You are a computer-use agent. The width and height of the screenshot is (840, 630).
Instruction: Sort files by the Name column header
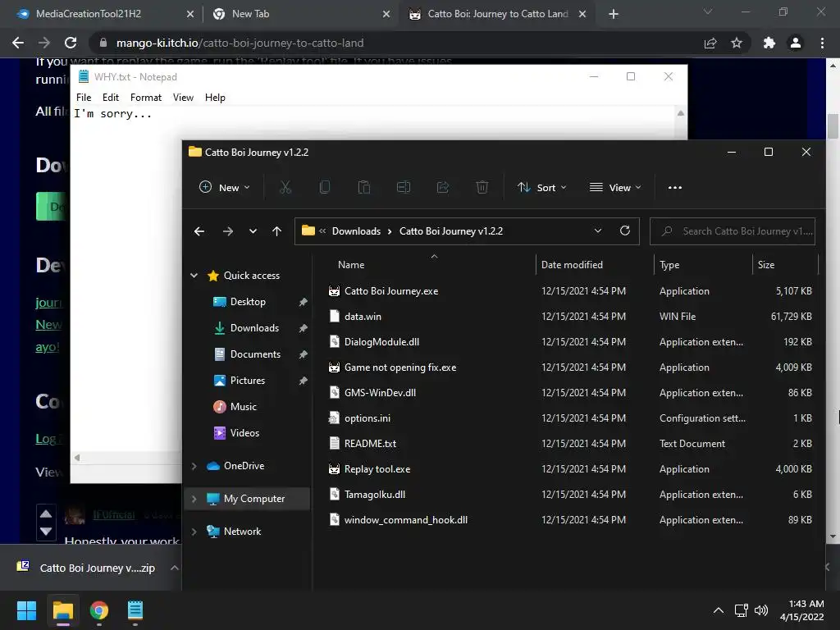[351, 265]
